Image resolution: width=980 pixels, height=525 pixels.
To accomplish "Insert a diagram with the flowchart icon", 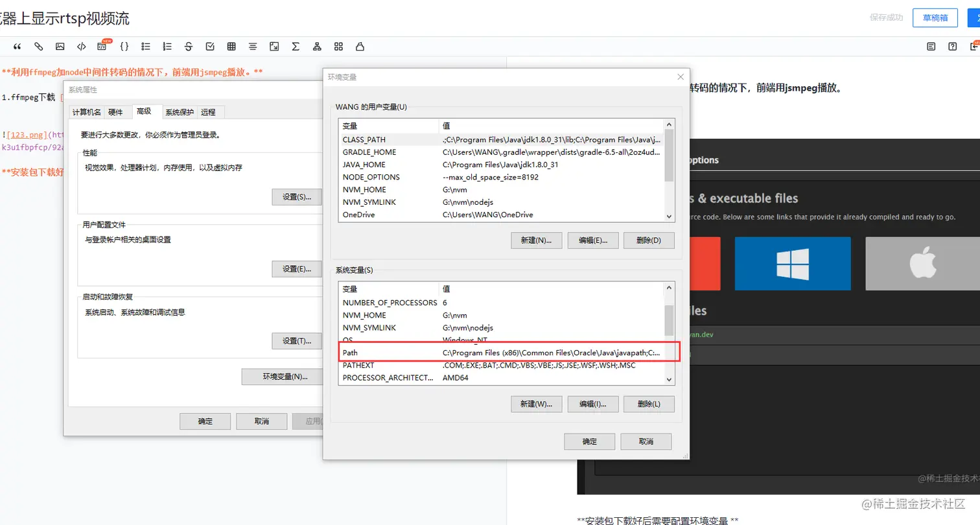I will [x=317, y=47].
